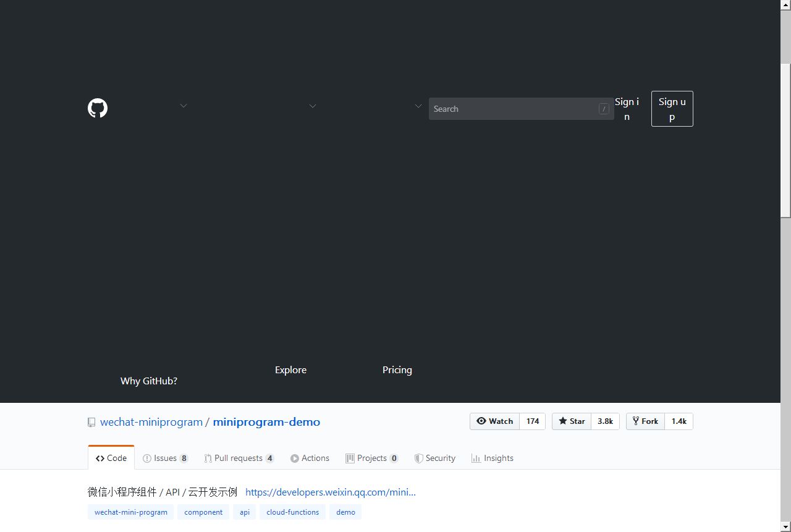Image resolution: width=791 pixels, height=532 pixels.
Task: Click the scrollbar up arrow
Action: coord(785,5)
